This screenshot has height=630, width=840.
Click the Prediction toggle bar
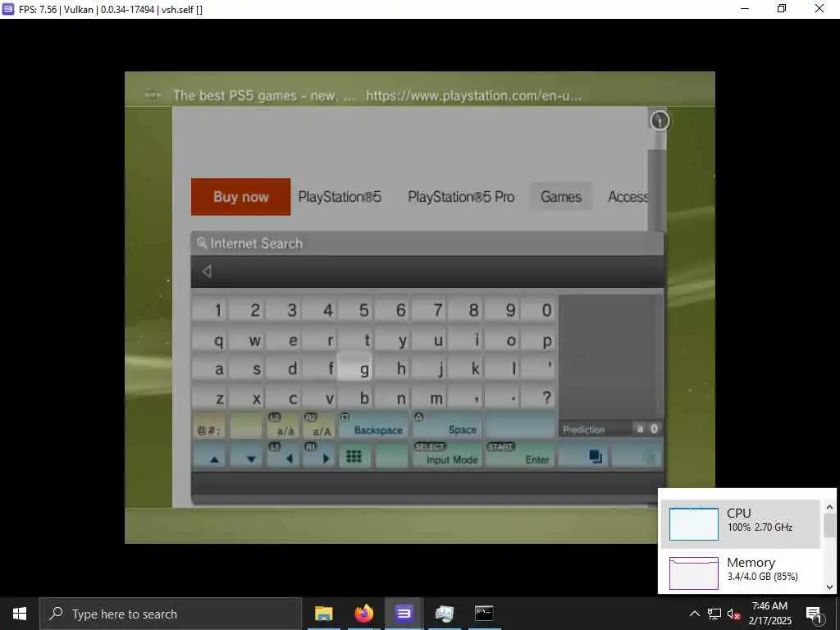[610, 429]
